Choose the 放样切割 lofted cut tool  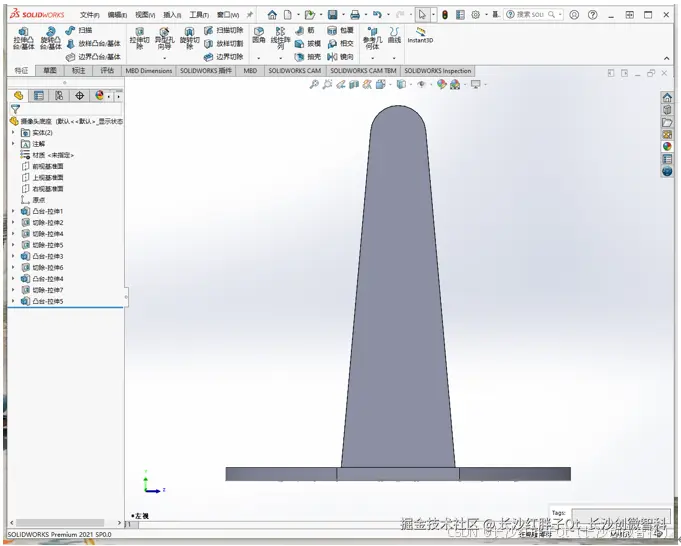[224, 43]
